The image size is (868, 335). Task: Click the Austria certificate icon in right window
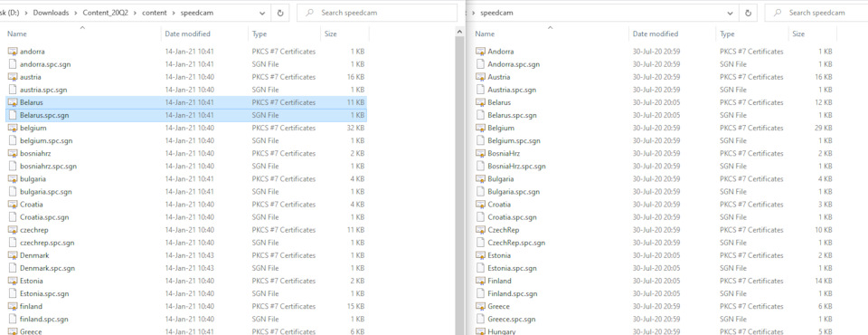480,77
